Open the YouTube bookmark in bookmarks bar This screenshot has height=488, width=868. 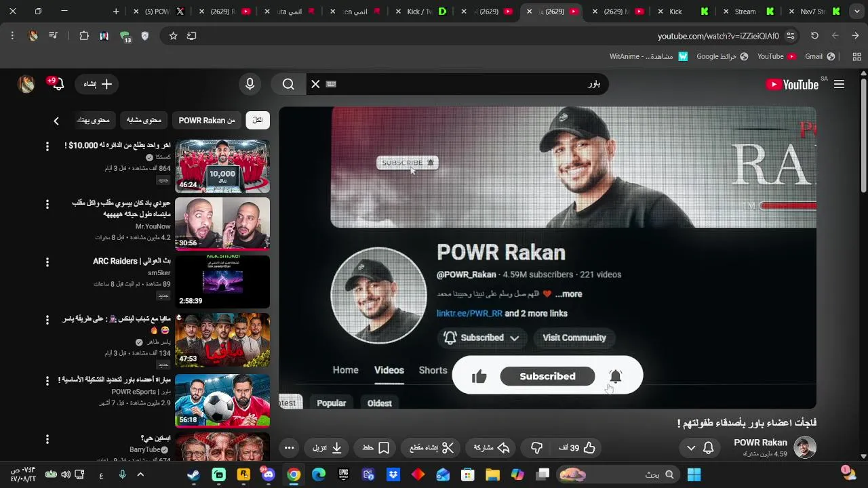pos(776,56)
